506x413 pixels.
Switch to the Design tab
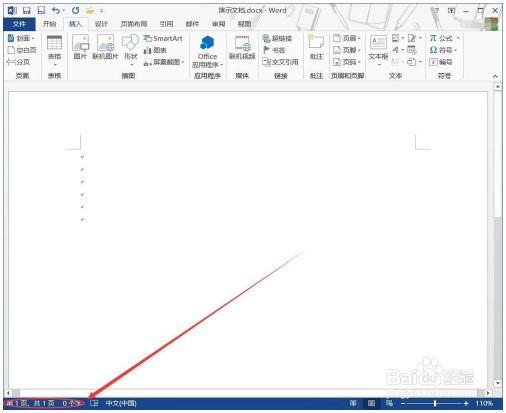click(101, 24)
